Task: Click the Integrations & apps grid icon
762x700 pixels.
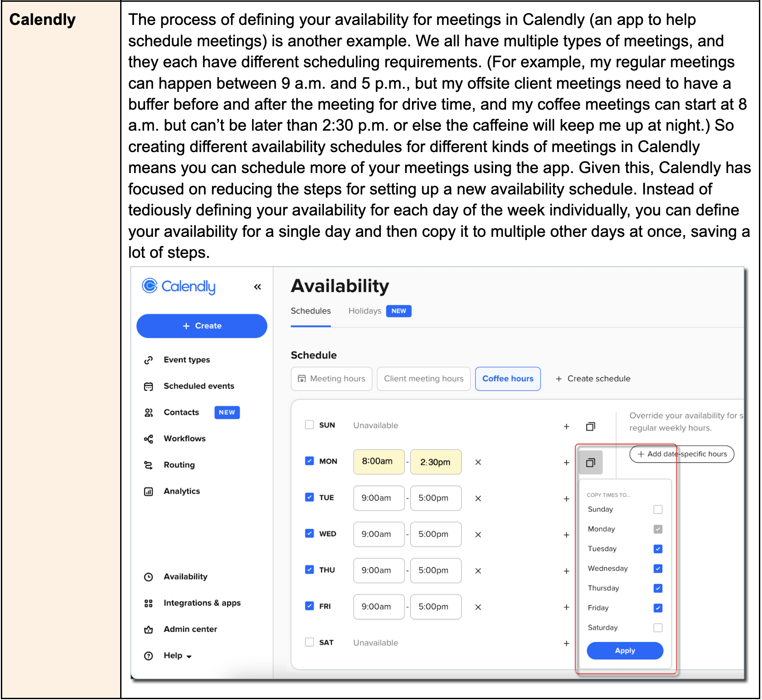Action: pyautogui.click(x=149, y=603)
